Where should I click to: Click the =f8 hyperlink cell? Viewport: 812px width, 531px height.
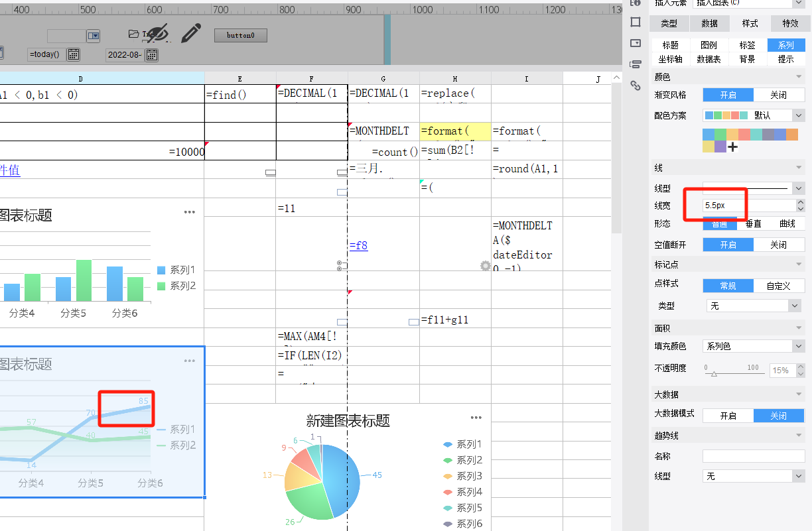[358, 245]
